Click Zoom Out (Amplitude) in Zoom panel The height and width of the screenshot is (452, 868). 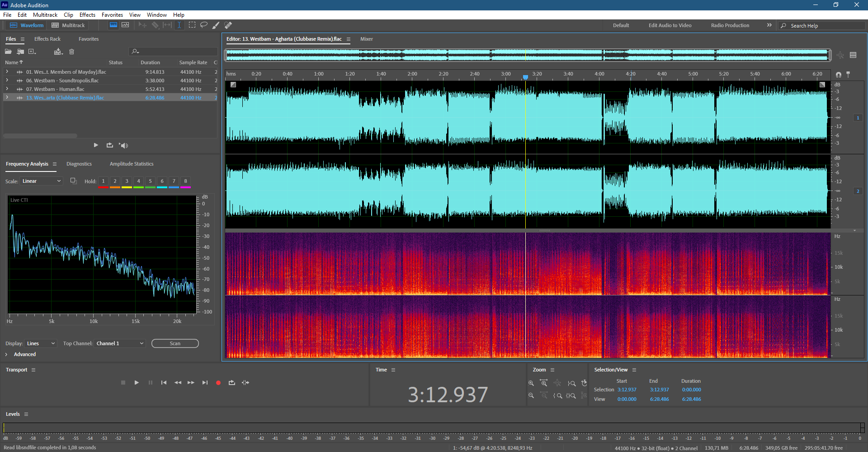[x=531, y=395]
